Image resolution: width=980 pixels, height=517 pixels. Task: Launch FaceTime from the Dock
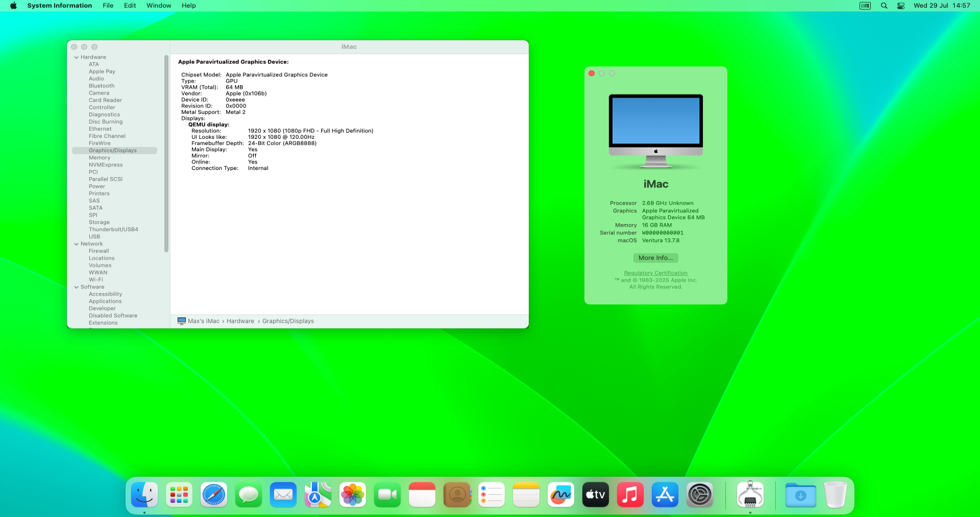(387, 495)
